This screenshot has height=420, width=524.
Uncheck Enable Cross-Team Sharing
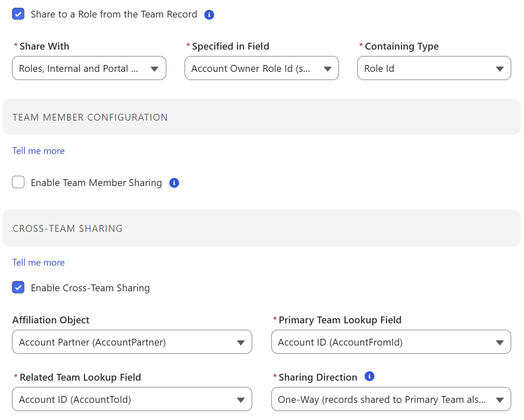tap(18, 287)
